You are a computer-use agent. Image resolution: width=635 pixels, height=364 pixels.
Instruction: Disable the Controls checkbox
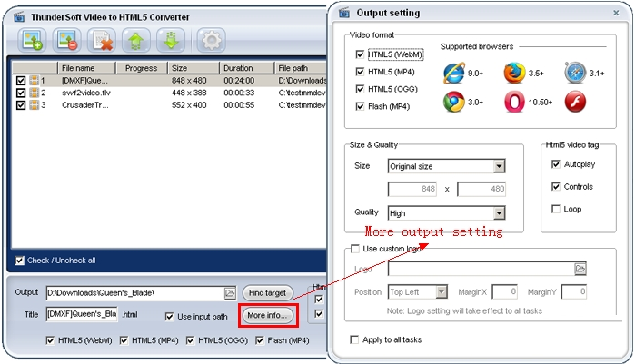point(556,186)
